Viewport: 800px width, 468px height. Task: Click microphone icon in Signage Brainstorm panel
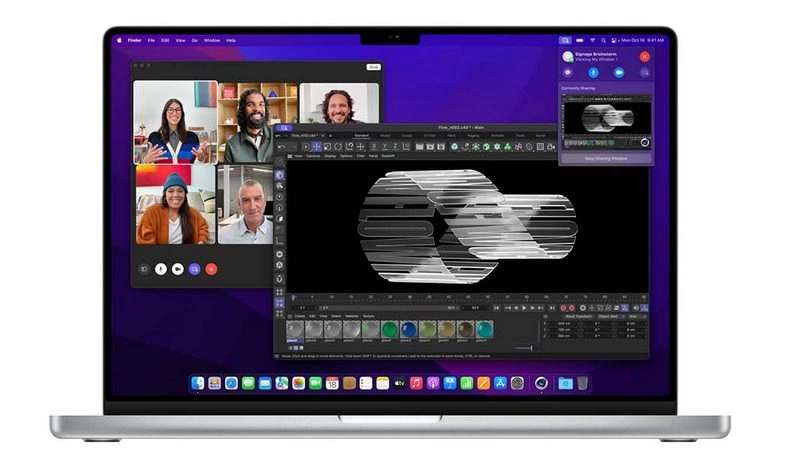(593, 73)
